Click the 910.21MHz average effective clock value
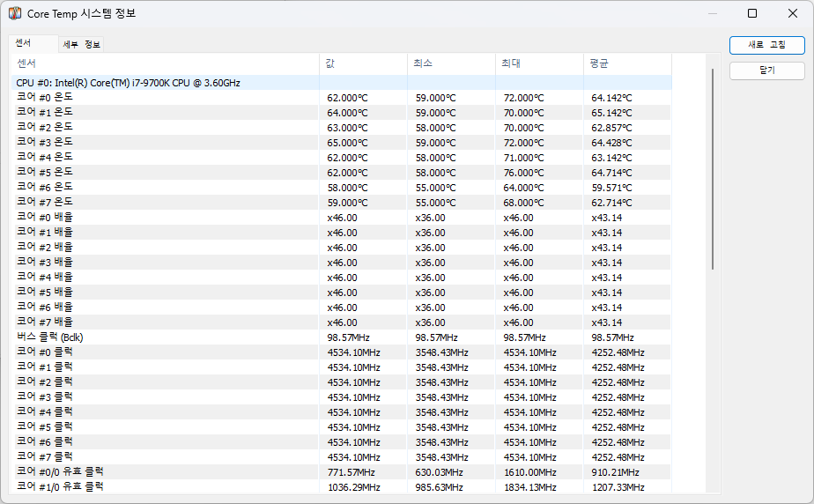Viewport: 814px width, 504px height. [616, 472]
